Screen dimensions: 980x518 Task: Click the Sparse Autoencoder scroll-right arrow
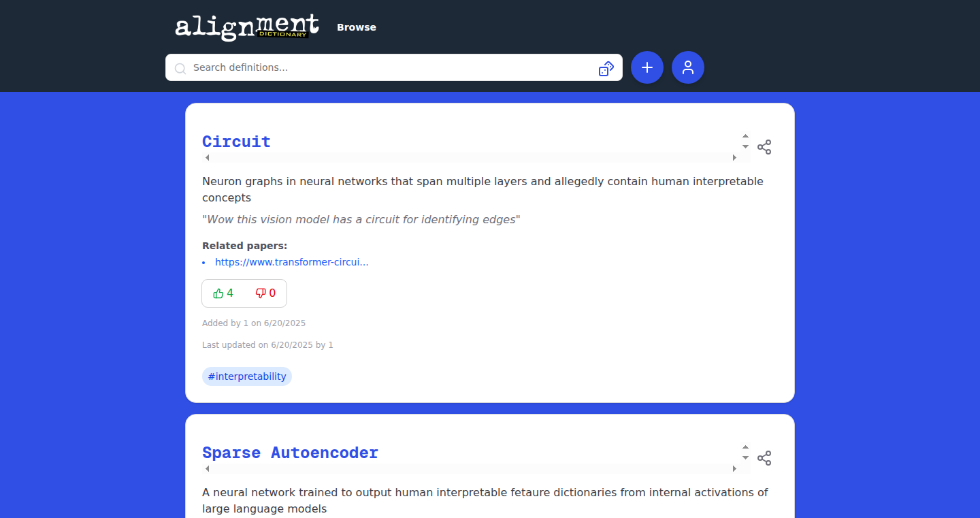pos(734,468)
